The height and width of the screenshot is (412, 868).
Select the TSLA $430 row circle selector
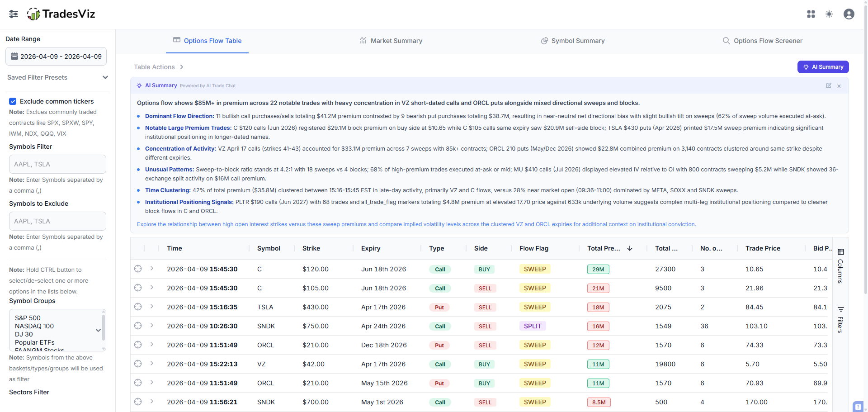click(138, 307)
